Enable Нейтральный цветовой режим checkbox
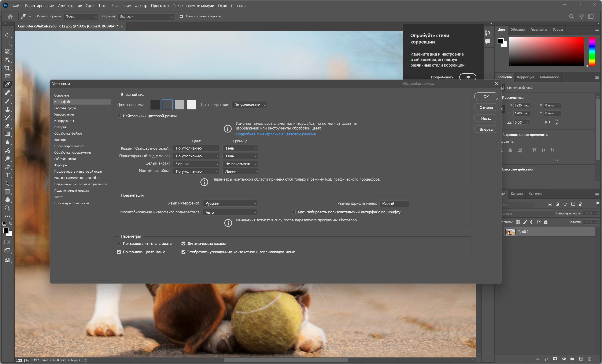This screenshot has width=602, height=364. (x=119, y=116)
